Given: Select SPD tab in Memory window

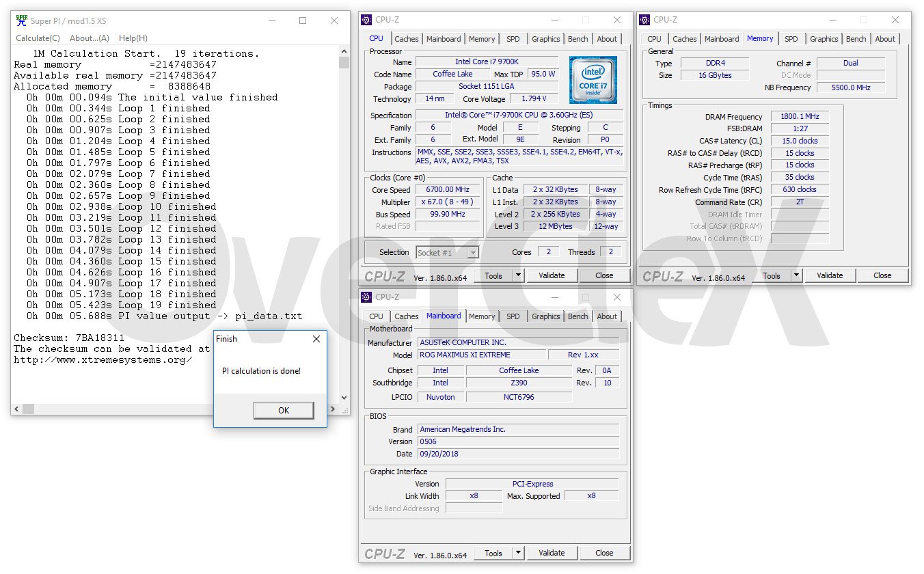Looking at the screenshot, I should [x=791, y=39].
